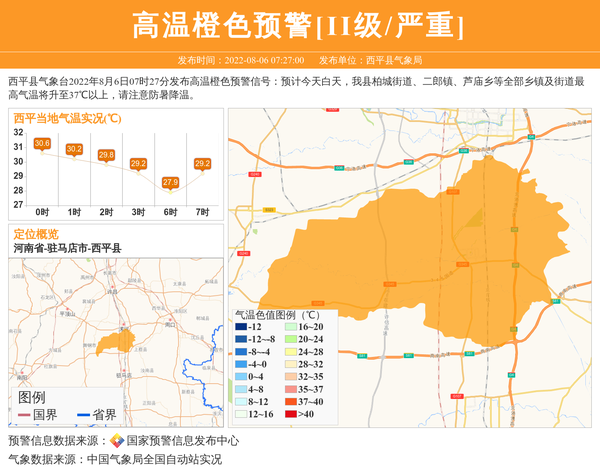
Task: Click 中国气象局全国自动站实况 data source text
Action: tap(154, 460)
